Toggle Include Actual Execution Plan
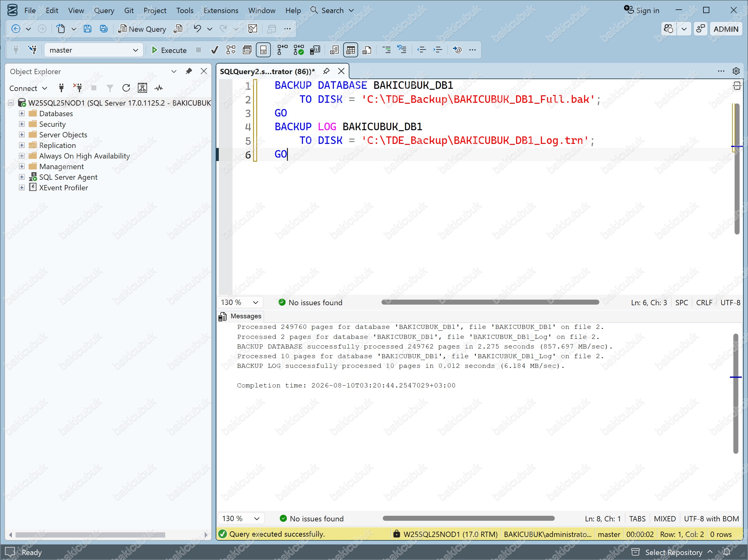The image size is (748, 560). pos(282,50)
